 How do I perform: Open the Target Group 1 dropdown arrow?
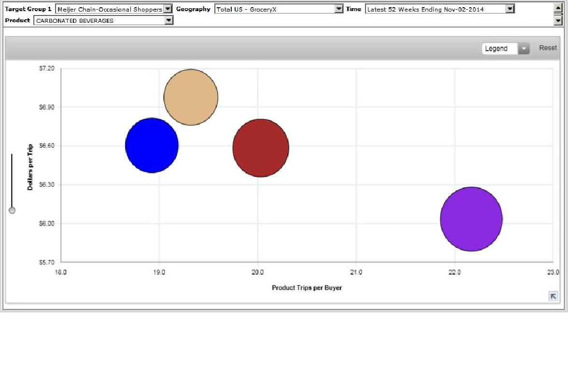[x=168, y=9]
